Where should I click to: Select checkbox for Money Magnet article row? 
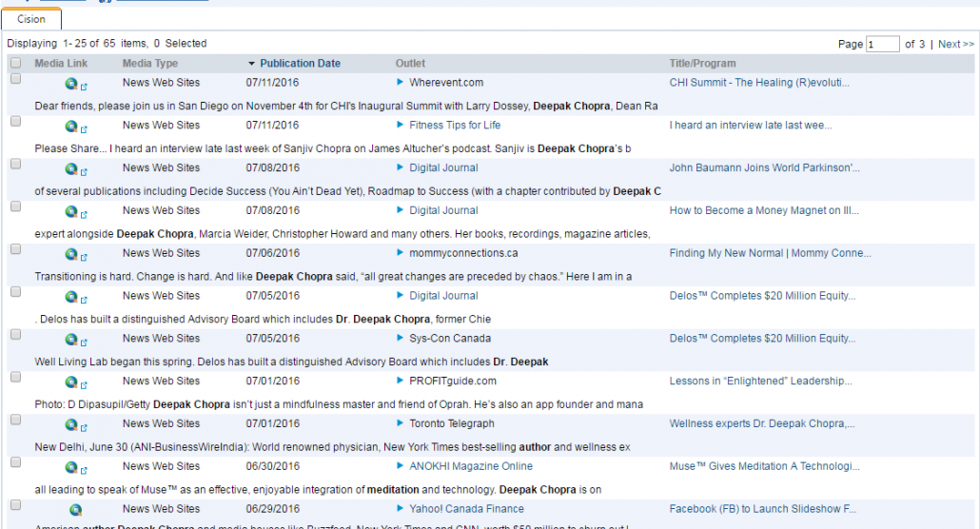(x=15, y=206)
